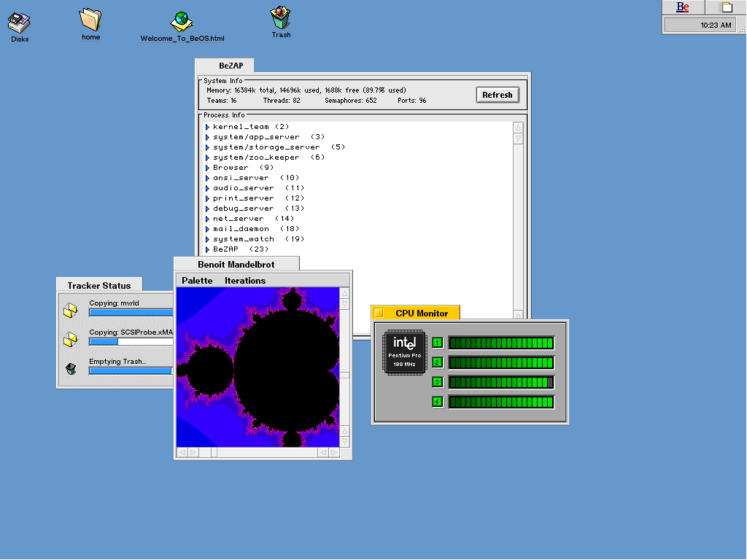Open the Iterations menu

click(x=245, y=281)
